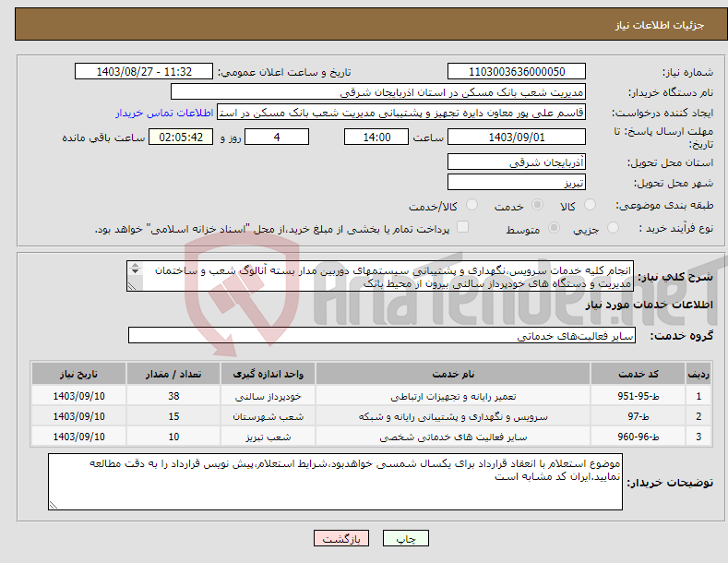Click the شماره نیاز field 1103003636000050
This screenshot has width=728, height=563.
[517, 72]
